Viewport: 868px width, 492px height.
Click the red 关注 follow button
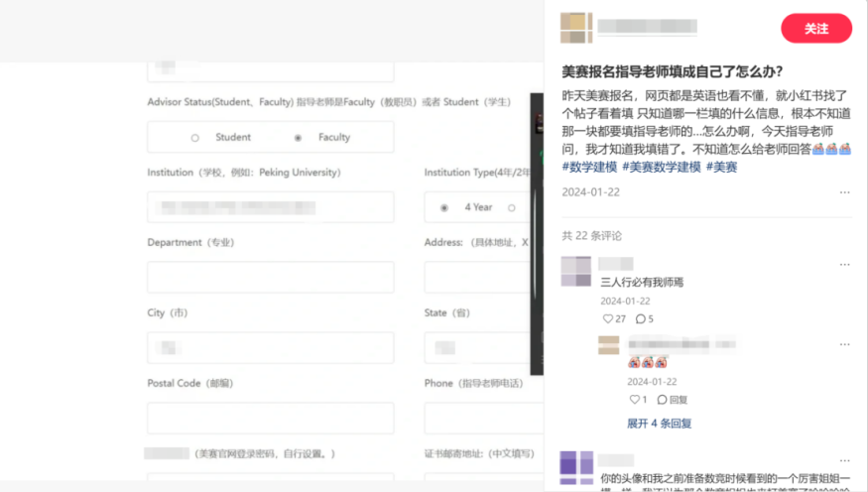click(816, 28)
